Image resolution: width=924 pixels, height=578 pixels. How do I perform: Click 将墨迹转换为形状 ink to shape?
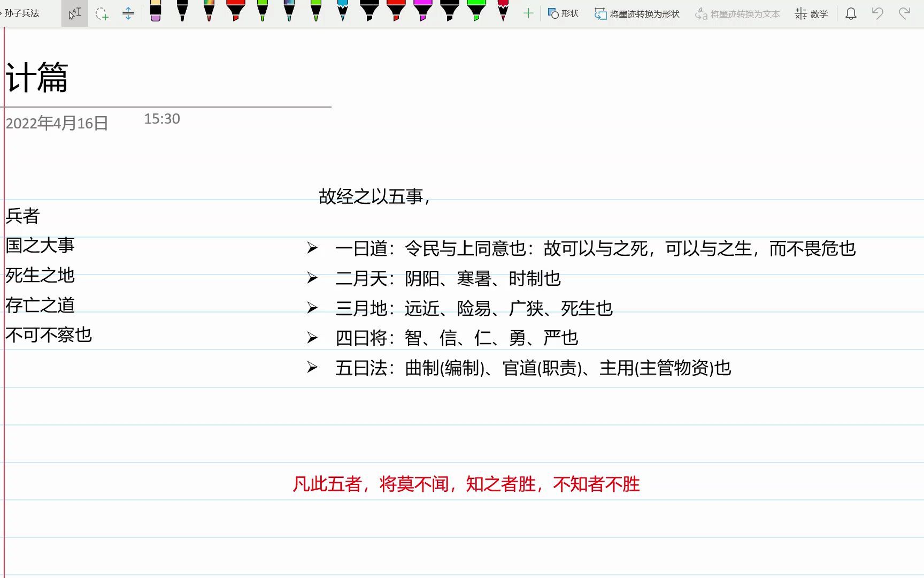click(x=637, y=14)
